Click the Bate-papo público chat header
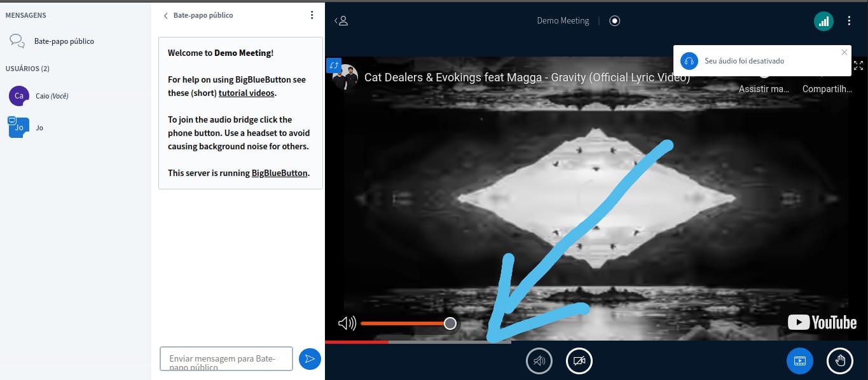Screen dimensions: 868x380 pos(203,15)
